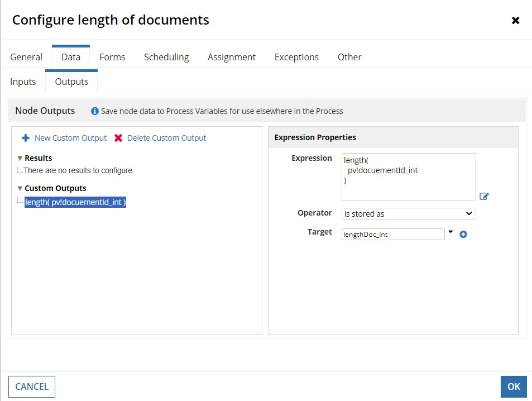Image resolution: width=532 pixels, height=401 pixels.
Task: Switch to the Inputs sub-tab
Action: pyautogui.click(x=23, y=82)
